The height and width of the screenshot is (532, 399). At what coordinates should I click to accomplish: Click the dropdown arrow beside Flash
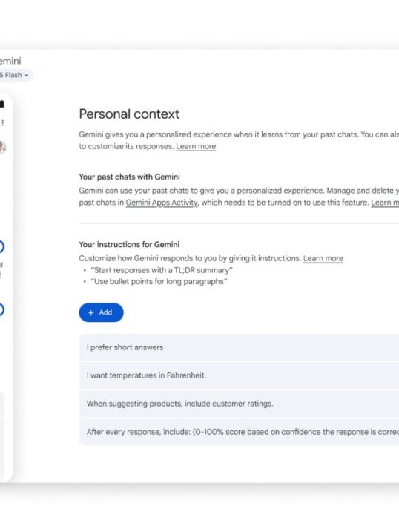[27, 76]
